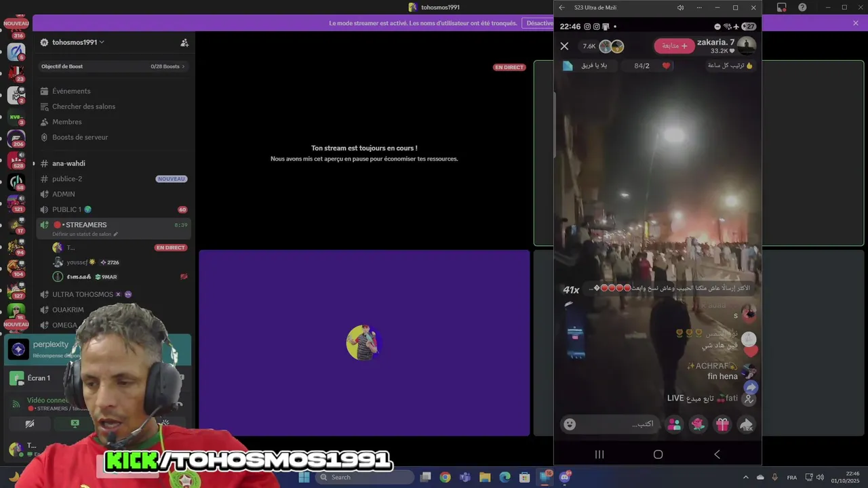Open Phone Link app on taskbar
Viewport: 868px width, 488px height.
tap(545, 477)
